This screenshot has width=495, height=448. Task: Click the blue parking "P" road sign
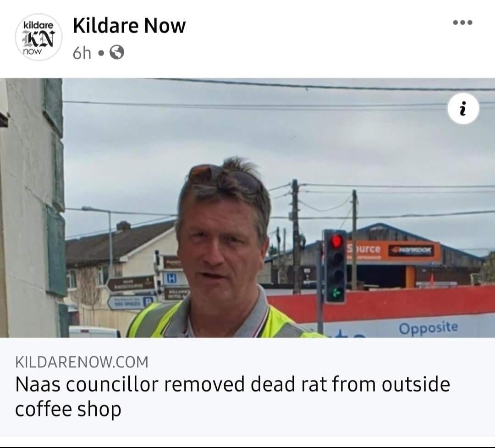pyautogui.click(x=132, y=302)
